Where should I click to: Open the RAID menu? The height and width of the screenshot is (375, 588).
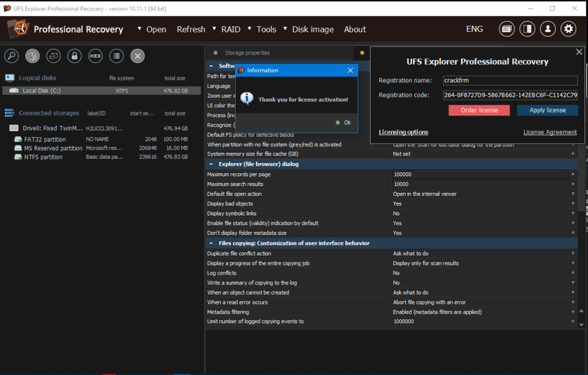click(x=230, y=29)
